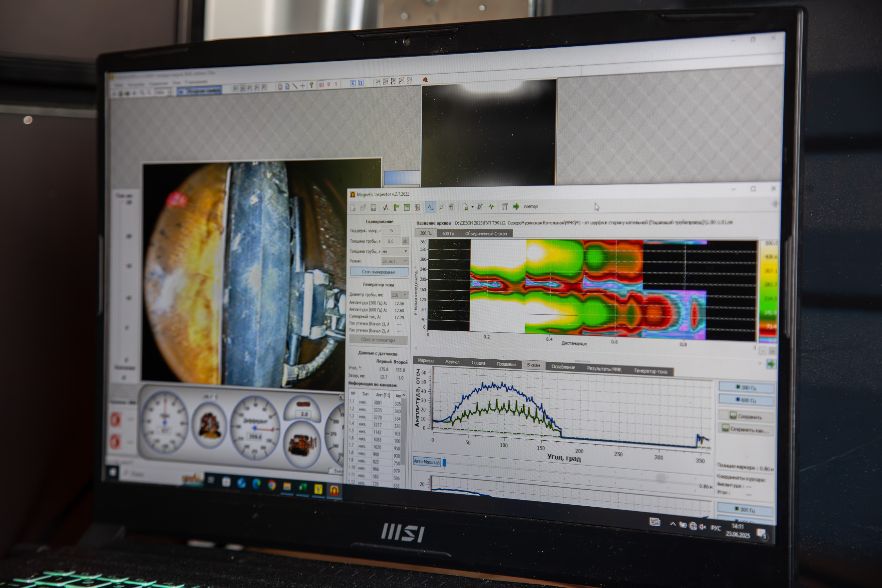Click the crossed-tools toolbar icon
Viewport: 882px width, 588px height.
(441, 207)
